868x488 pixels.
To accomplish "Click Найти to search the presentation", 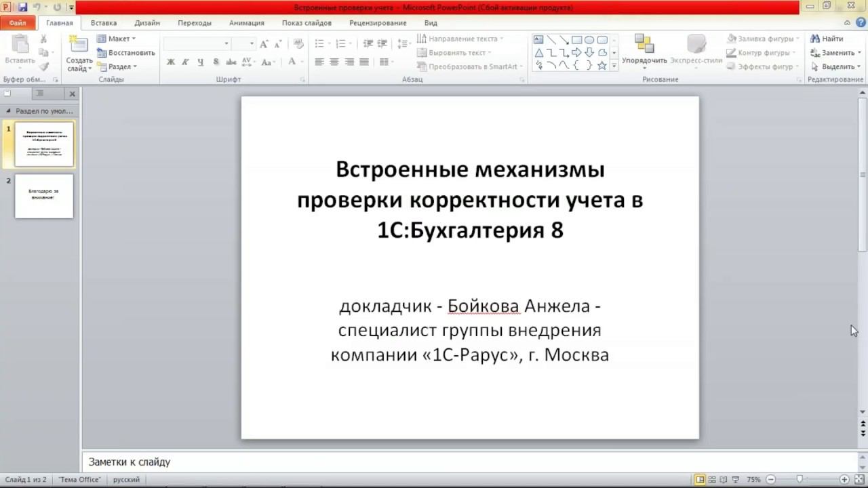I will (x=827, y=39).
